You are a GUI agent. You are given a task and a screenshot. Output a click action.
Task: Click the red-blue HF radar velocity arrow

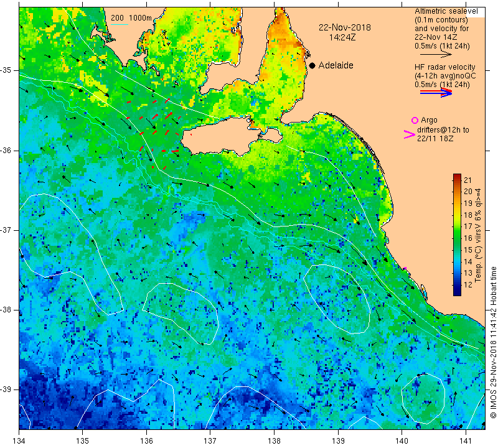coord(436,92)
